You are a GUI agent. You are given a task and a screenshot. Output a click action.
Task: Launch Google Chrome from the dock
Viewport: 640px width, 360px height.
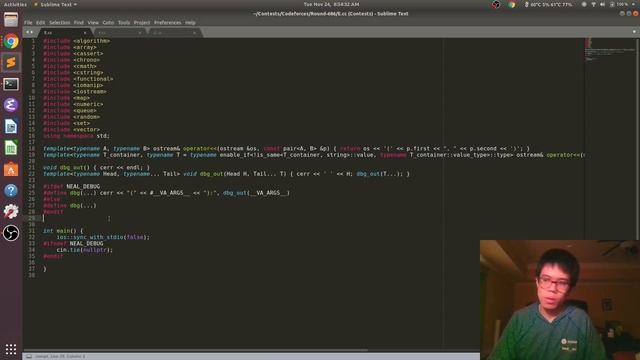pos(11,41)
